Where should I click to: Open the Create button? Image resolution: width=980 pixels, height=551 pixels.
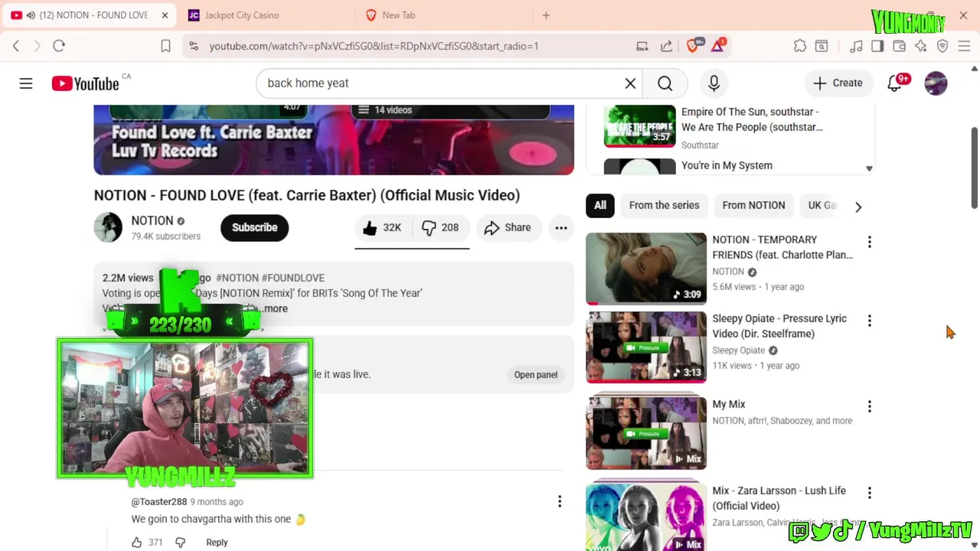(x=838, y=83)
